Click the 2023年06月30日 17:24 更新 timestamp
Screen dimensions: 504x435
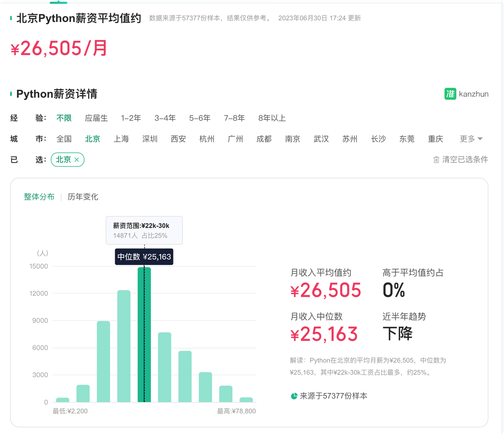319,18
